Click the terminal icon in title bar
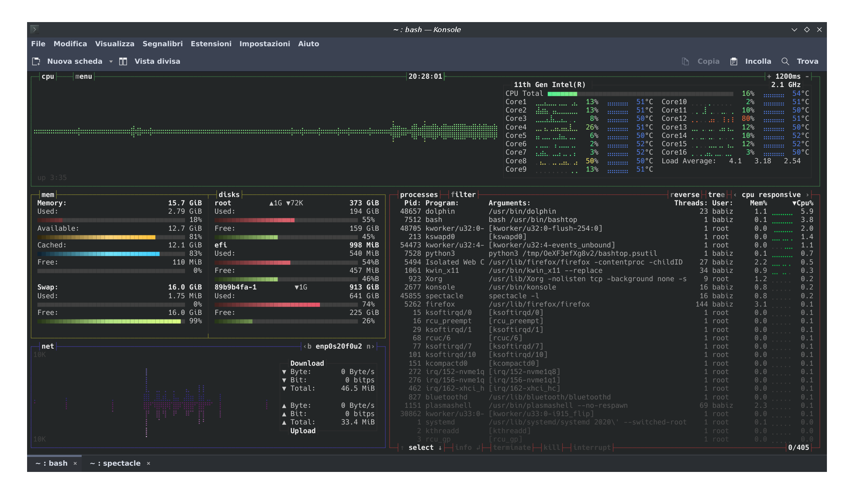Image resolution: width=854 pixels, height=504 pixels. tap(35, 29)
